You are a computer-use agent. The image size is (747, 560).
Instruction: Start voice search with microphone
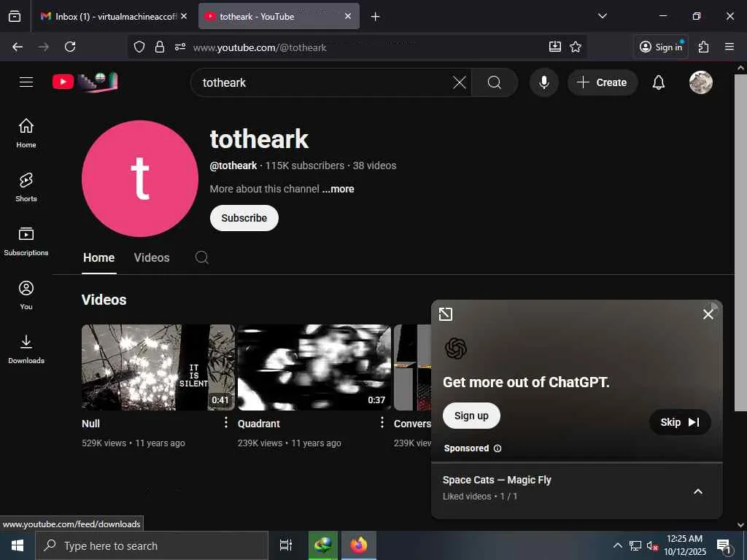pyautogui.click(x=543, y=82)
